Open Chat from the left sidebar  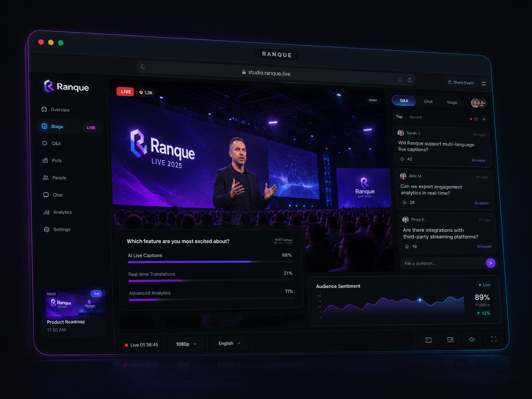(53, 195)
